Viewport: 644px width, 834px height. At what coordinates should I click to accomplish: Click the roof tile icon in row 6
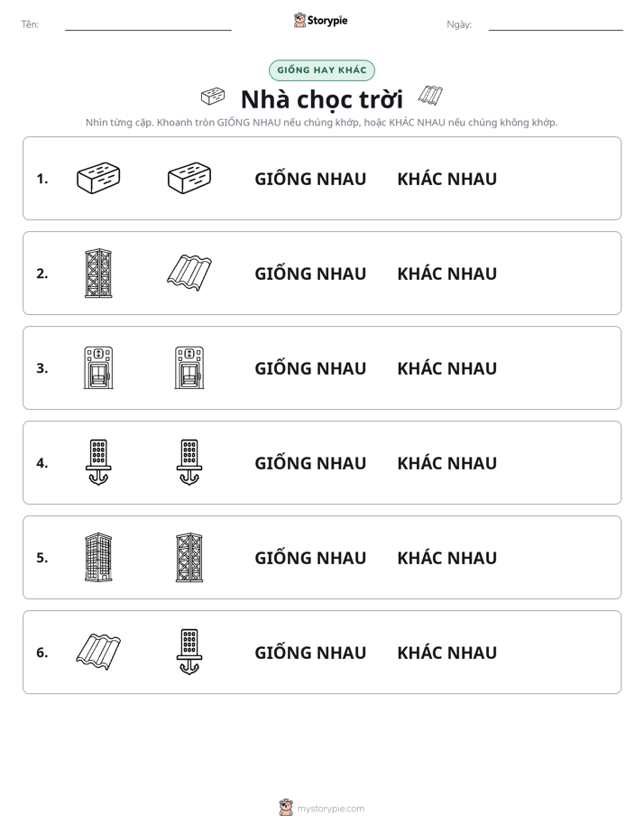tap(98, 652)
